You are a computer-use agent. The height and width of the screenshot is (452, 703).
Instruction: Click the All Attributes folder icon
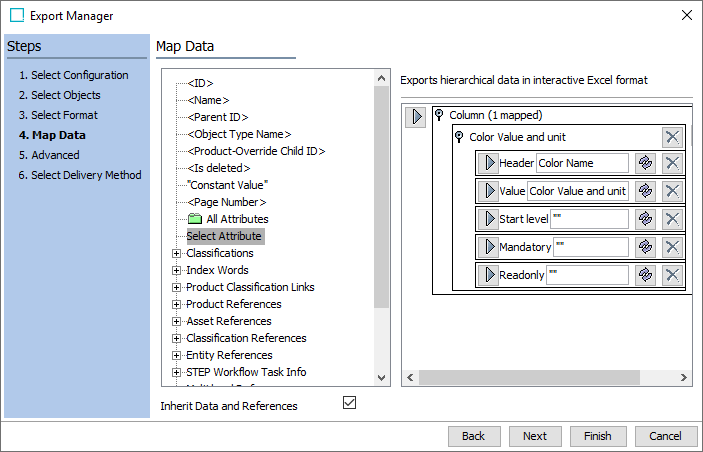(x=195, y=219)
